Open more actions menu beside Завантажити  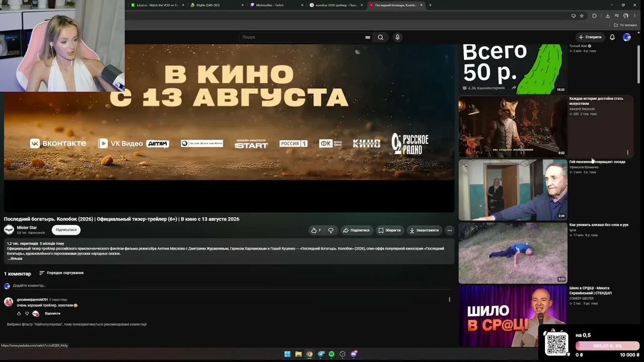pos(449,230)
